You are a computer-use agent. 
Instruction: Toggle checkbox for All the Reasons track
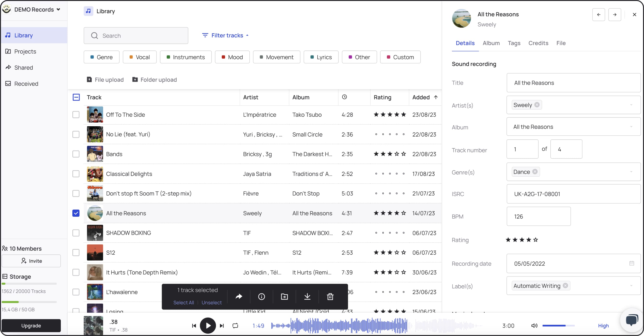click(x=76, y=213)
